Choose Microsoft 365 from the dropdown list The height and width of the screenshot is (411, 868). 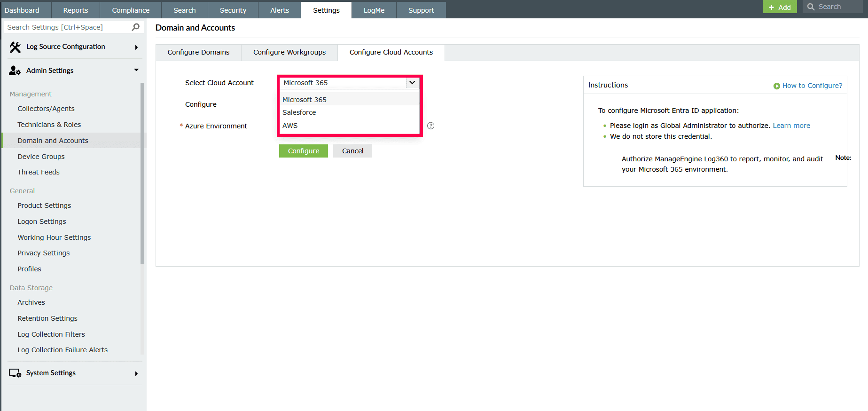(x=349, y=100)
